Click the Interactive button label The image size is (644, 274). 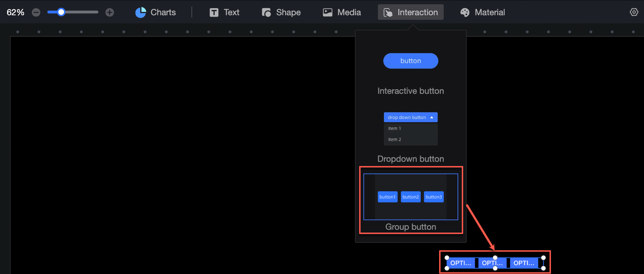pos(410,91)
